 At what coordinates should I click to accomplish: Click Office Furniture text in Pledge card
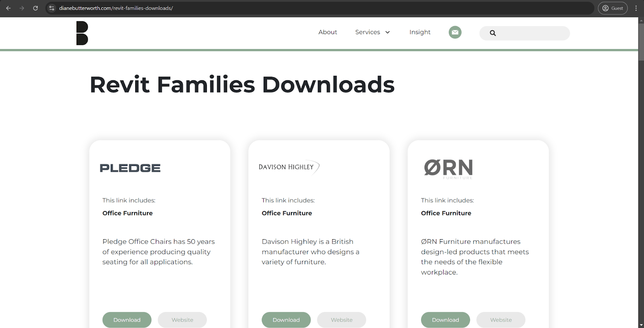click(128, 213)
